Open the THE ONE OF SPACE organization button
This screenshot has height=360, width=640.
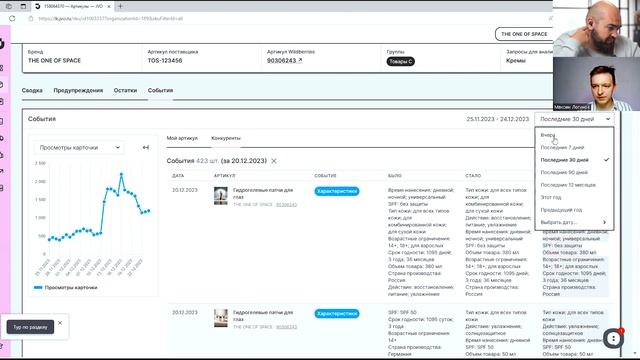524,34
